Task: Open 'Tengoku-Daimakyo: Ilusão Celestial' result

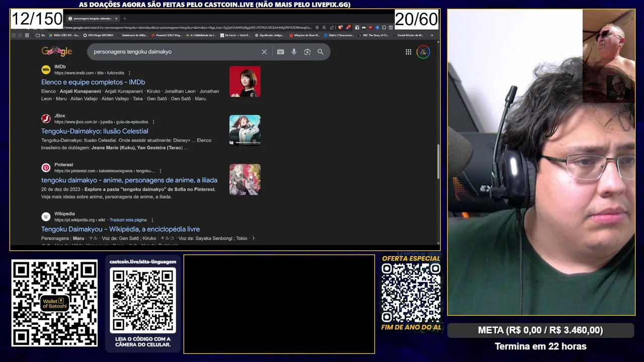Action: [95, 131]
